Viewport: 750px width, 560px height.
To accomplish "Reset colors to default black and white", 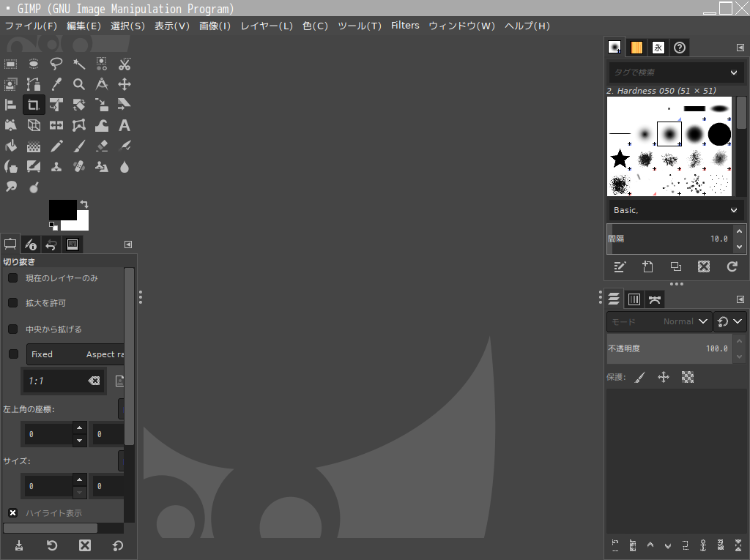I will 53,225.
